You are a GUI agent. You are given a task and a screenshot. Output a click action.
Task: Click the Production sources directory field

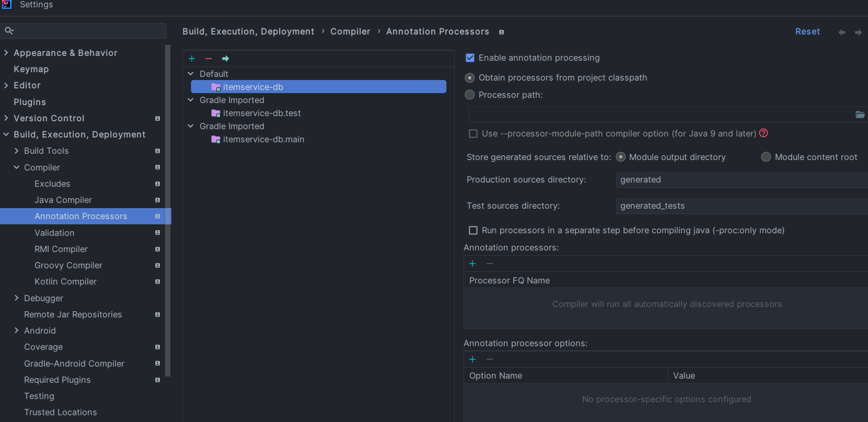coord(742,180)
